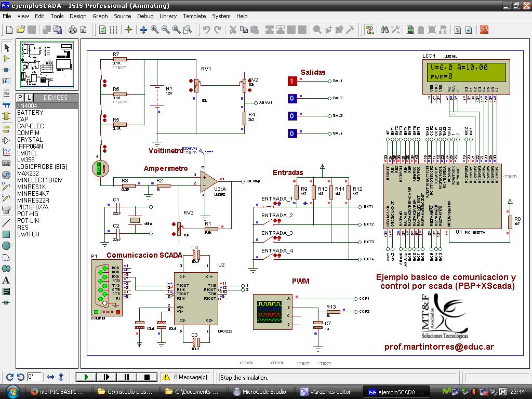Open the Debug menu
This screenshot has width=532, height=399.
click(x=145, y=16)
